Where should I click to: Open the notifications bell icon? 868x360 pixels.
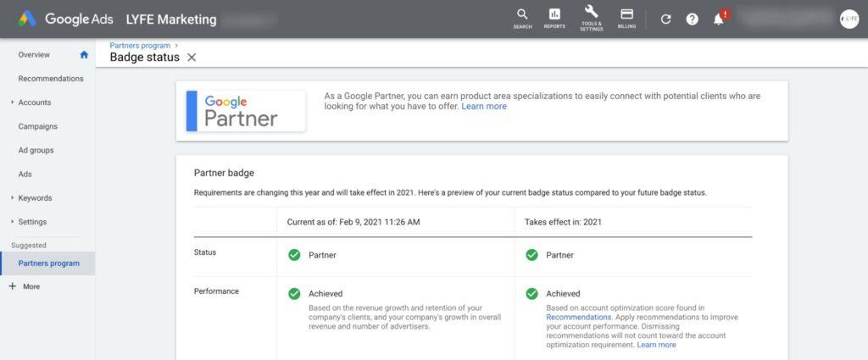pyautogui.click(x=719, y=19)
